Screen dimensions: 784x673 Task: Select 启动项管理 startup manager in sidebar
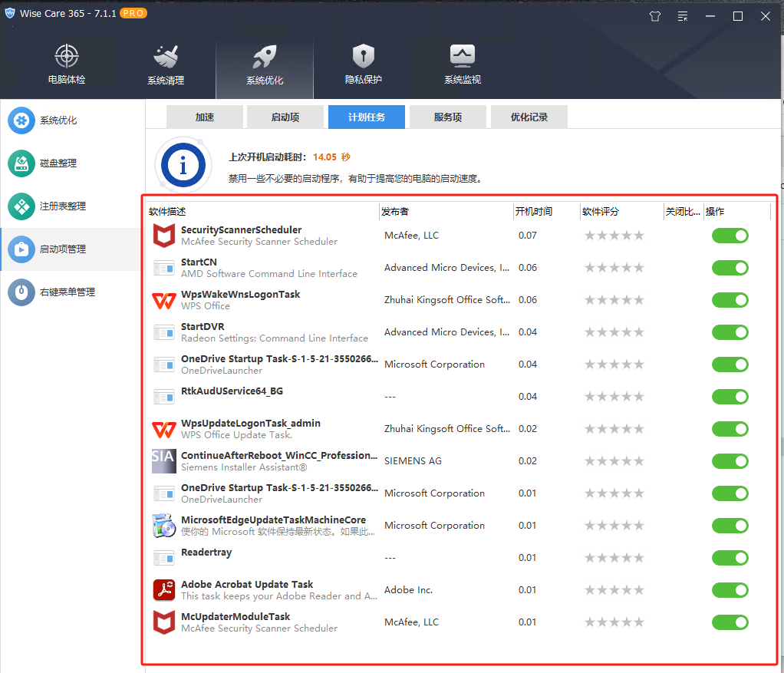coord(71,249)
